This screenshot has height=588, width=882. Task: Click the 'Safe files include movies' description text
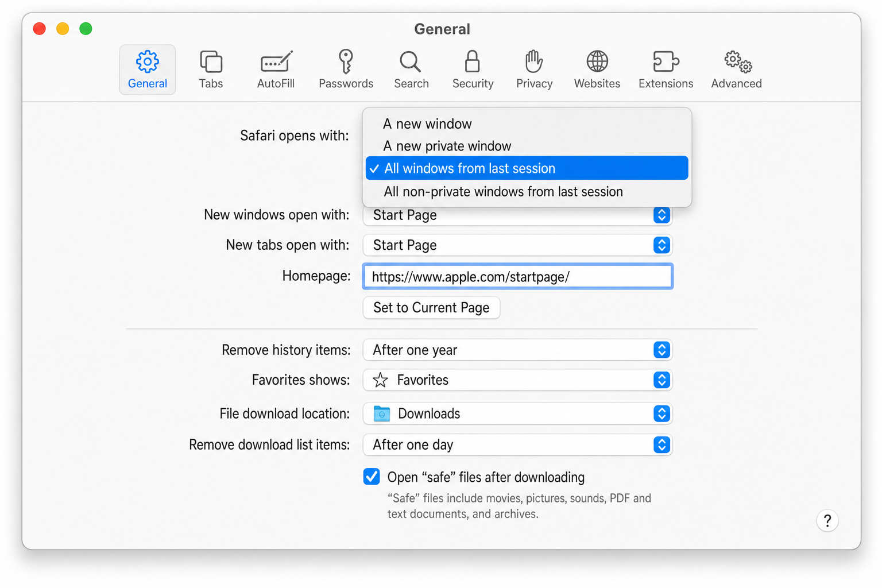click(519, 506)
